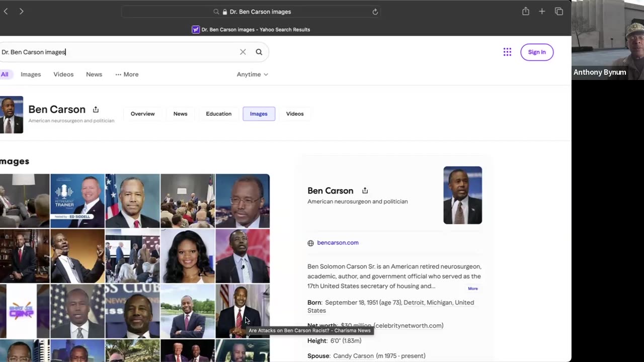Open the News pill beside Overview
The width and height of the screenshot is (644, 362).
(180, 114)
